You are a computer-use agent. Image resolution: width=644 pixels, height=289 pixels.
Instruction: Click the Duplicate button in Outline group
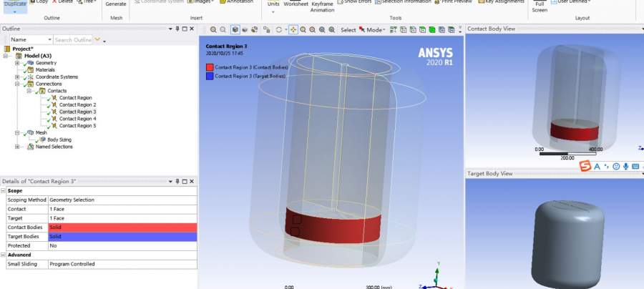(14, 4)
